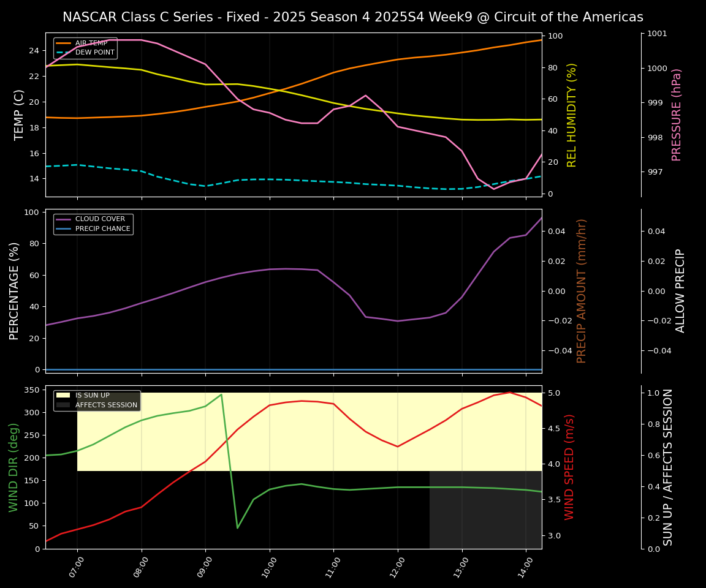Click the AIR TEMP orange legend line
Screen dimensions: 706x588
click(x=64, y=43)
